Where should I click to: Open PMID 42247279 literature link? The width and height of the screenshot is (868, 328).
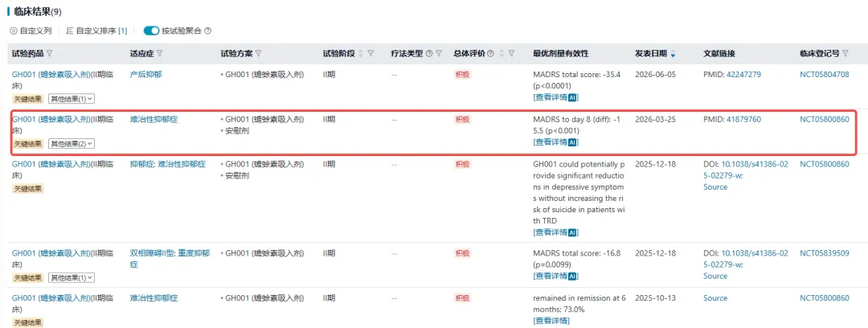[743, 74]
